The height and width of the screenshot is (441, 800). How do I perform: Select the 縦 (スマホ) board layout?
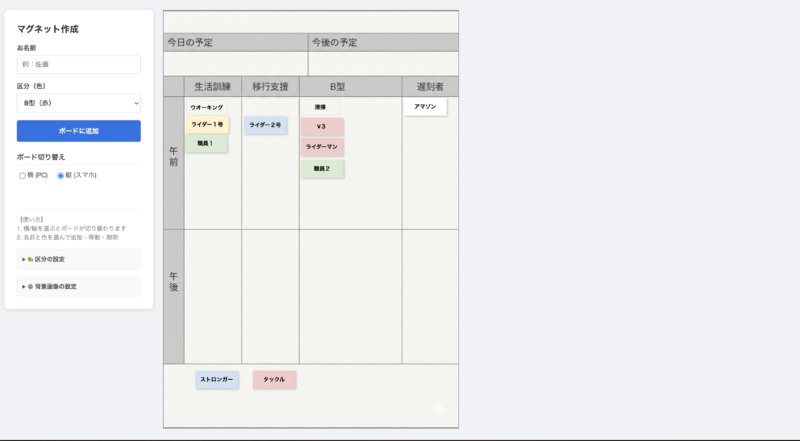(x=61, y=176)
